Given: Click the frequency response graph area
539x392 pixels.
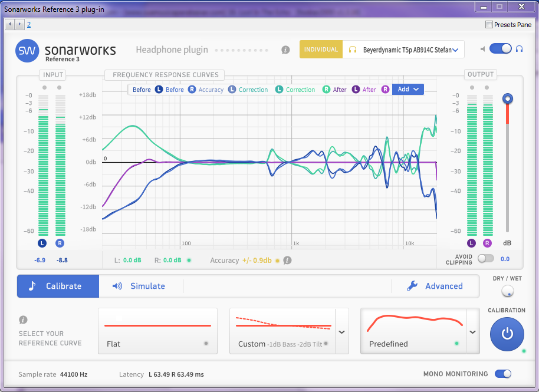Looking at the screenshot, I should click(269, 162).
